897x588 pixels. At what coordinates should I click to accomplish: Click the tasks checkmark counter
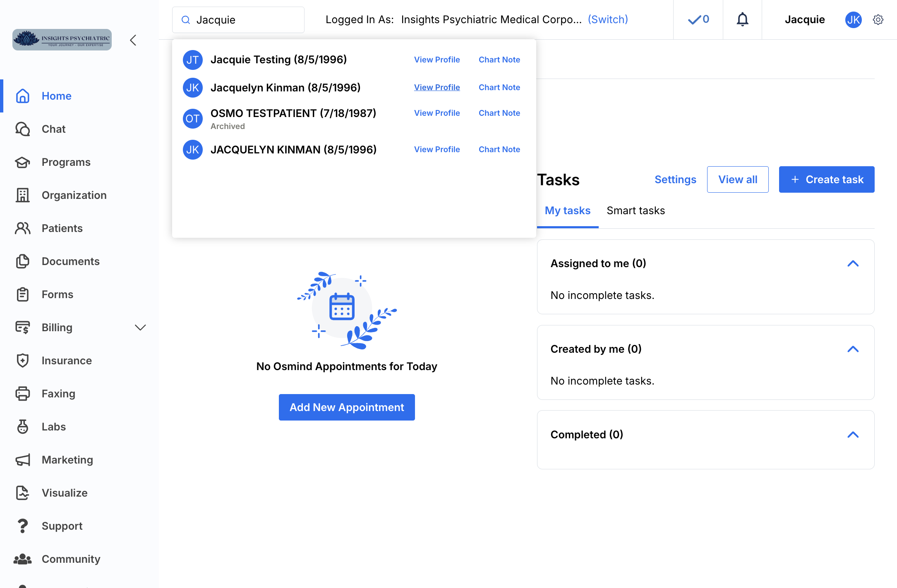click(698, 19)
